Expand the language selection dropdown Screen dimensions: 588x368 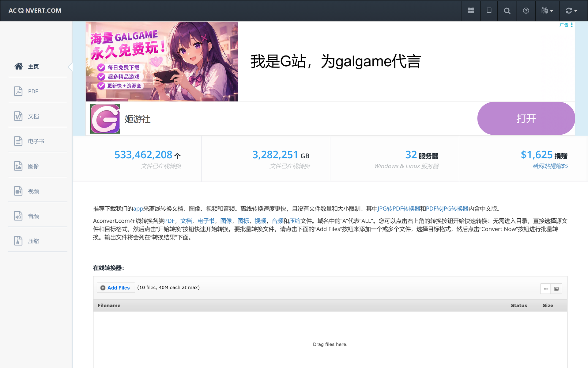point(547,11)
